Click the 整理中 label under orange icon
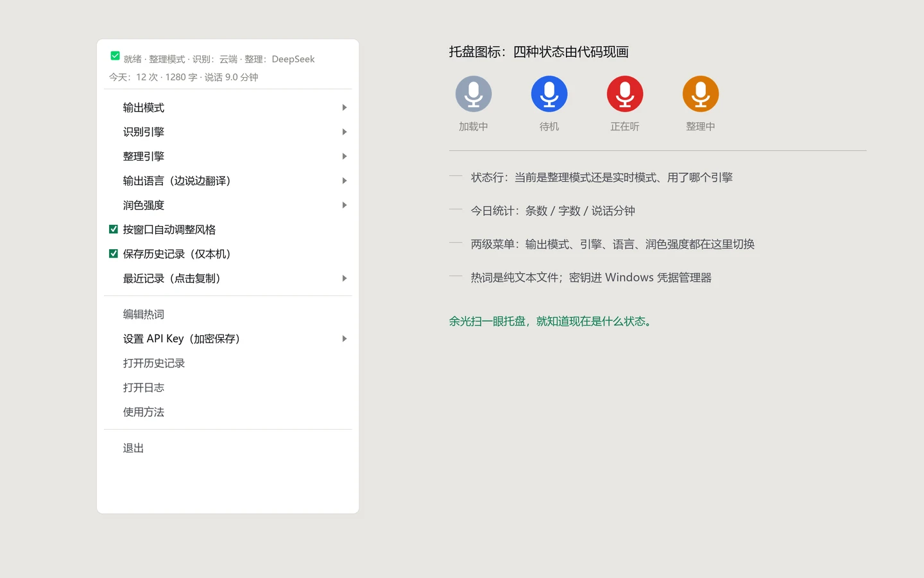Viewport: 924px width, 578px height. pyautogui.click(x=701, y=127)
